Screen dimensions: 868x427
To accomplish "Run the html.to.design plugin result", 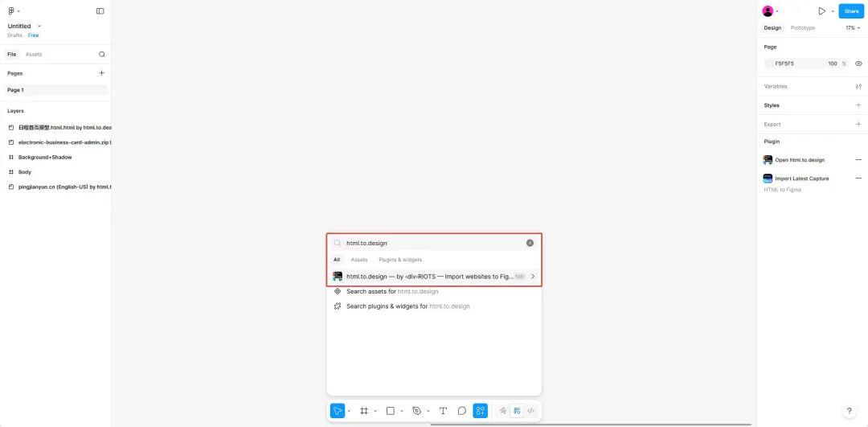I will [x=434, y=276].
